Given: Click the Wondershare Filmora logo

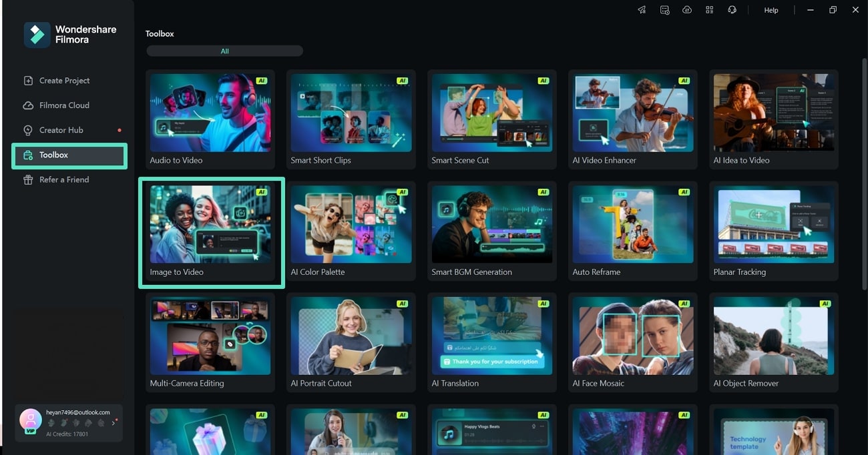Looking at the screenshot, I should click(x=70, y=35).
